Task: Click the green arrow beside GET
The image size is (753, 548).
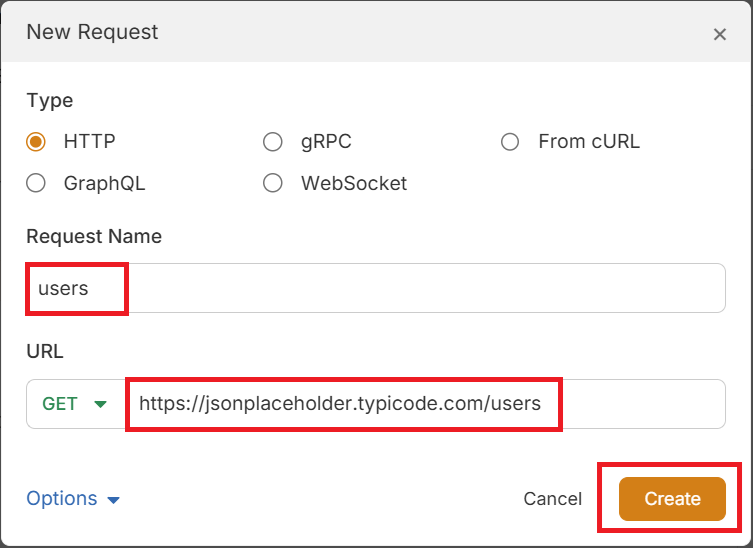Action: (100, 405)
